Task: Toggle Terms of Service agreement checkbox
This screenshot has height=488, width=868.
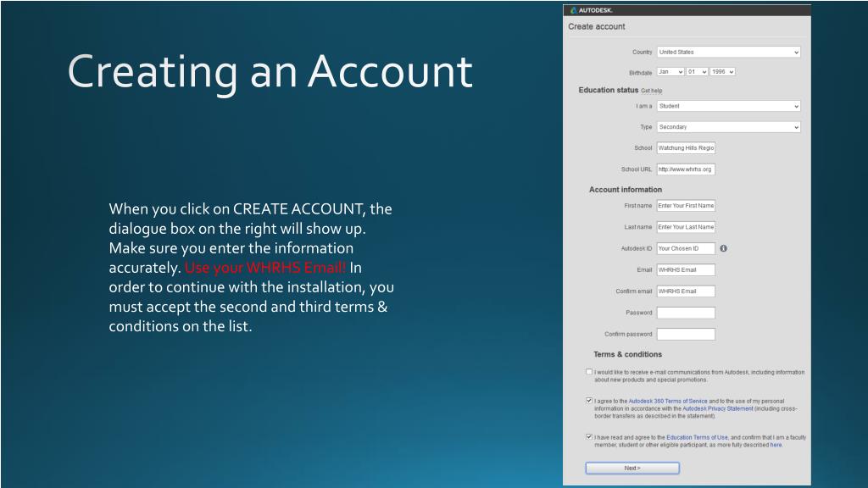Action: click(x=589, y=401)
